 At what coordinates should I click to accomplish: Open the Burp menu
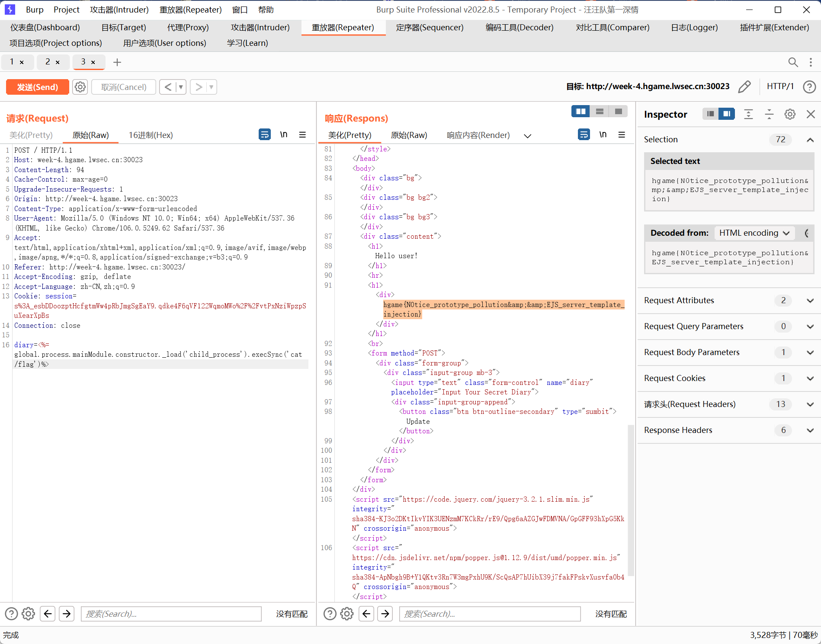pos(35,10)
